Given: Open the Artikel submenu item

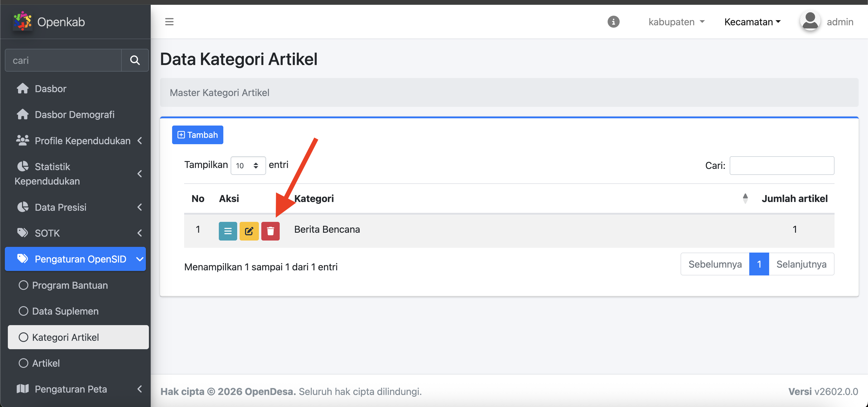Looking at the screenshot, I should pyautogui.click(x=46, y=363).
